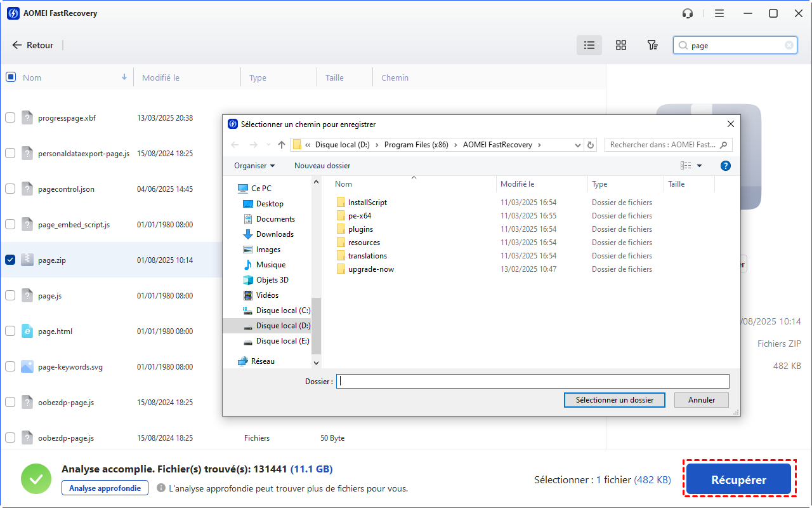Open Vidéos in navigation tree

pos(267,295)
